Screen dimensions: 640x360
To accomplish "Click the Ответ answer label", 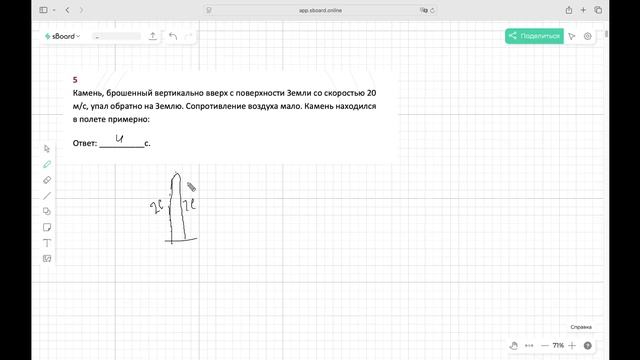I will (x=85, y=143).
